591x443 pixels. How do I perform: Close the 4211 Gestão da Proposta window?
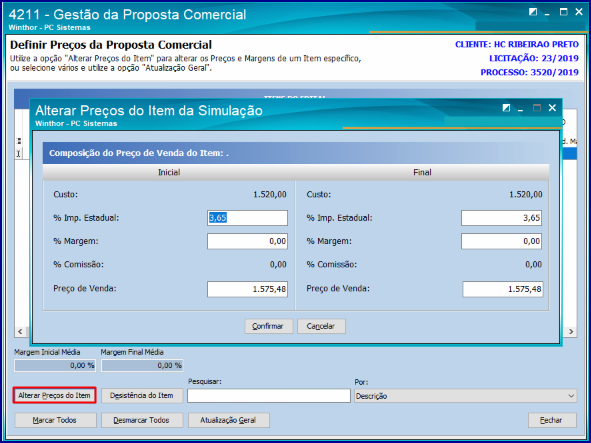point(579,12)
